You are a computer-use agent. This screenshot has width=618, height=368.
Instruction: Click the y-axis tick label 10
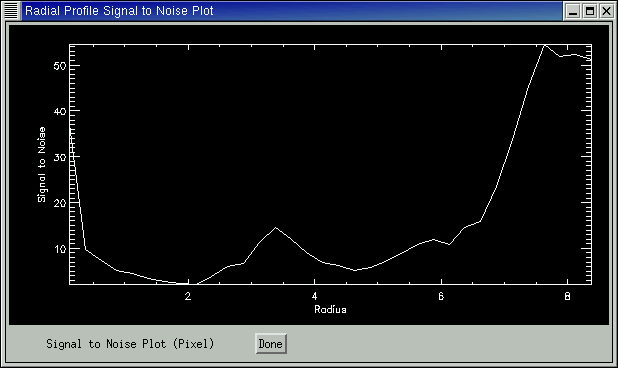(60, 249)
